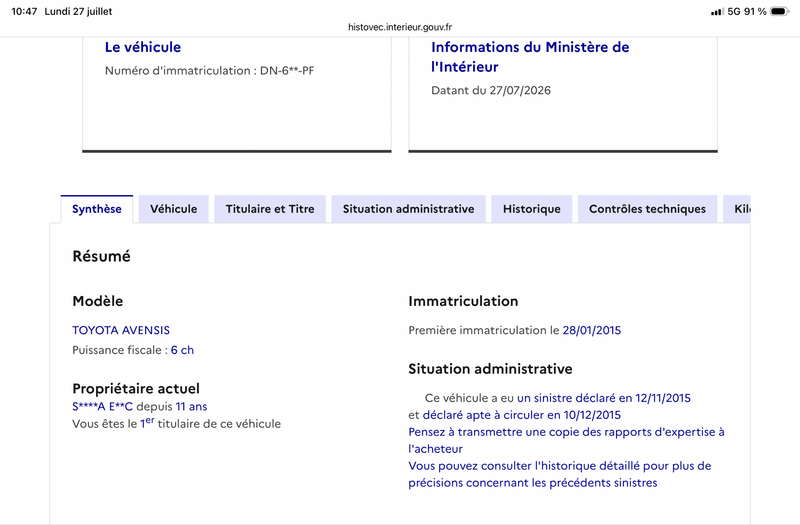Click the owner name S****A E**C
Image resolution: width=800 pixels, height=525 pixels.
click(103, 407)
